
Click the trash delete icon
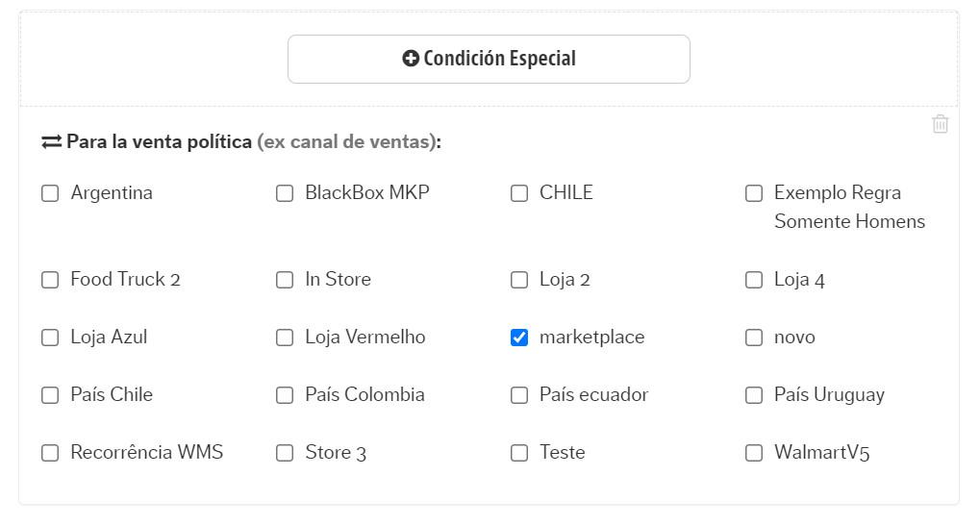pos(940,124)
